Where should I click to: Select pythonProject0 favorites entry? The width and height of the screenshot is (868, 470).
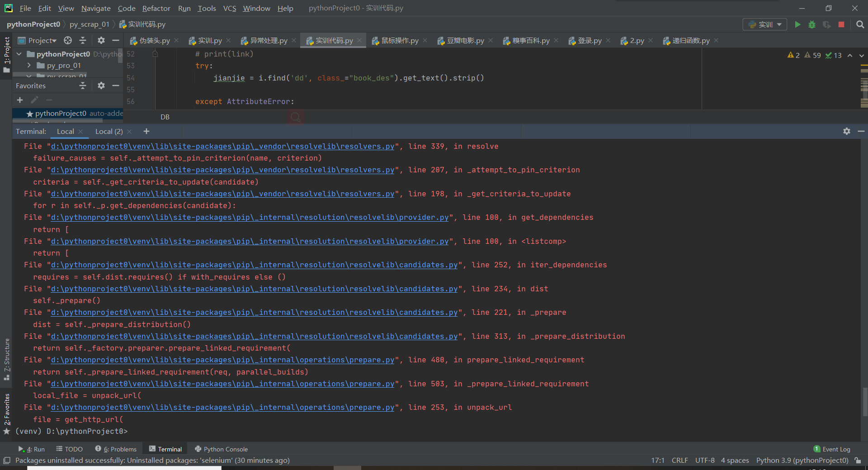[x=68, y=113]
